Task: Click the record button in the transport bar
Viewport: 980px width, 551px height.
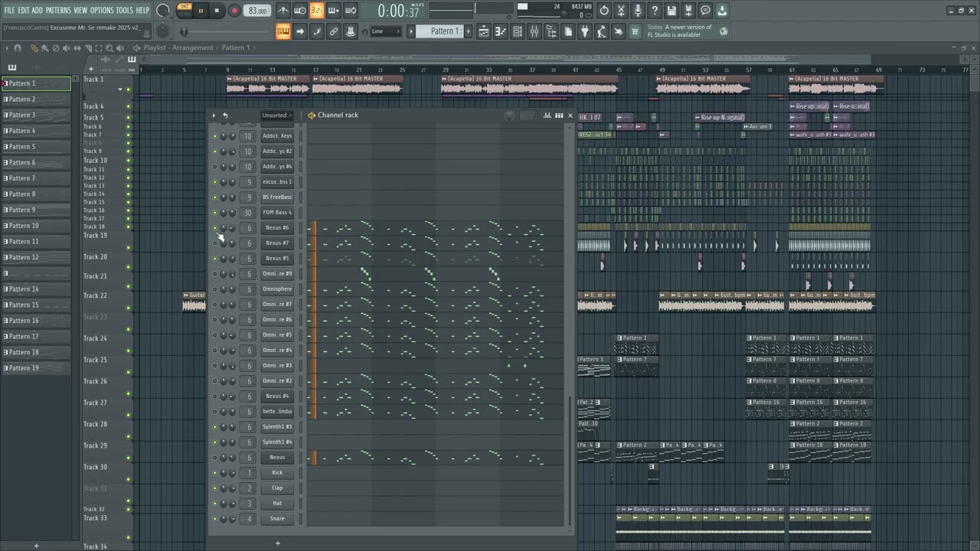Action: click(234, 11)
